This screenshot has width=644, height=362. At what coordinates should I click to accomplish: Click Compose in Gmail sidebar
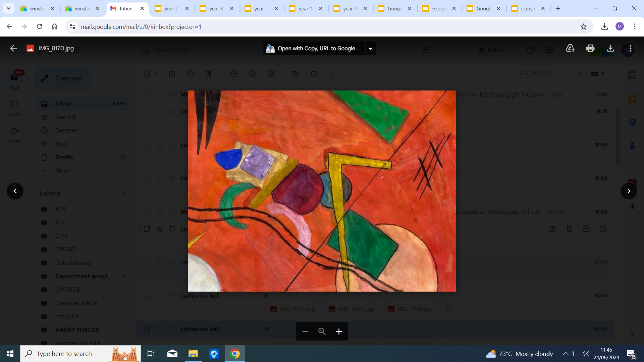coord(62,78)
